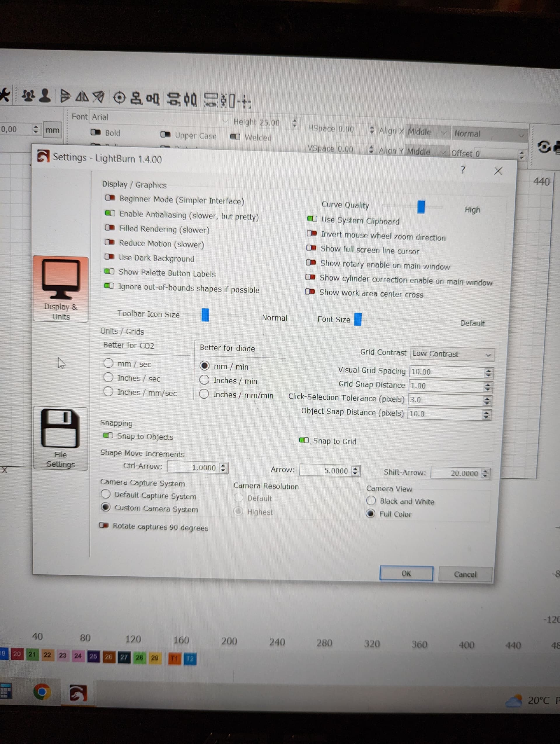This screenshot has width=560, height=744.
Task: Click the Ctrl-Arrow increment stepper
Action: pyautogui.click(x=223, y=467)
